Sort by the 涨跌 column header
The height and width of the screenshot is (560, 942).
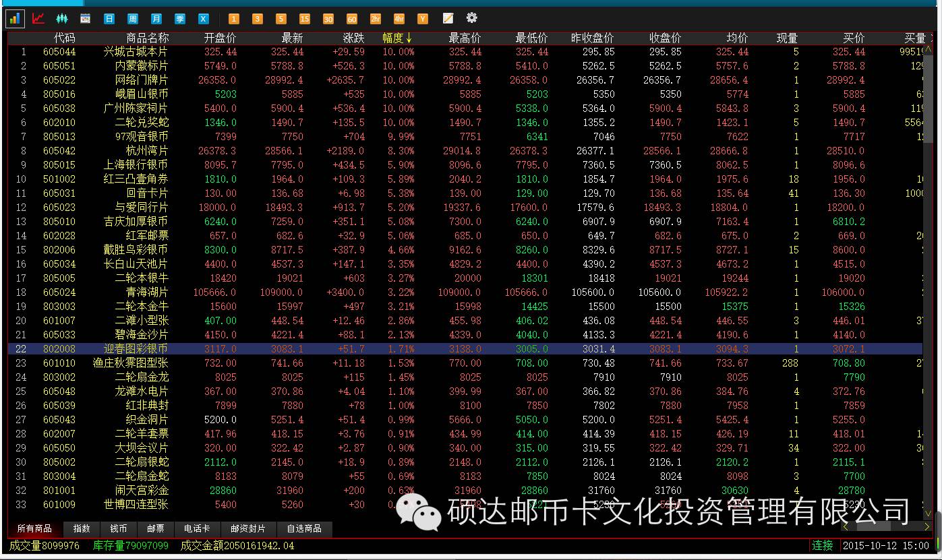(353, 38)
